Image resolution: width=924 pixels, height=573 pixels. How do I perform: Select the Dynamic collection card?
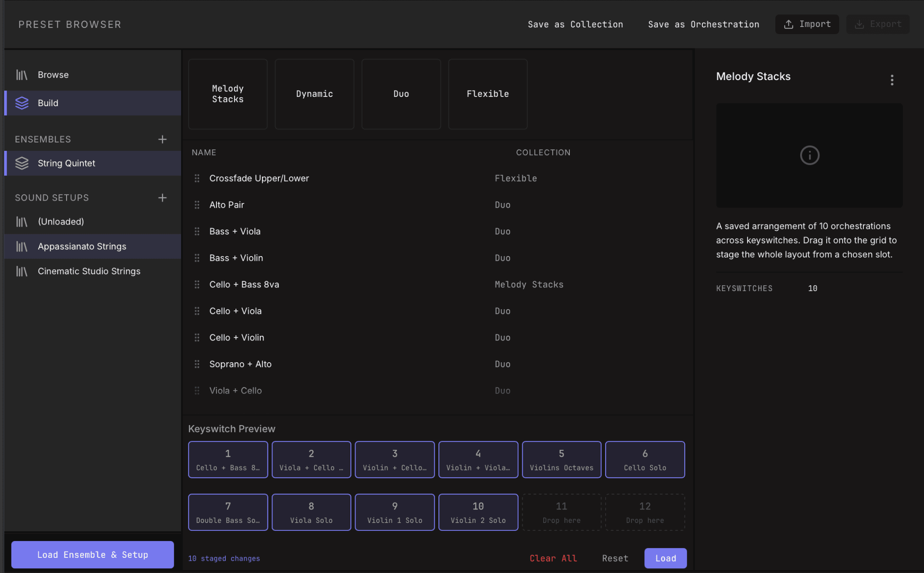pyautogui.click(x=315, y=94)
